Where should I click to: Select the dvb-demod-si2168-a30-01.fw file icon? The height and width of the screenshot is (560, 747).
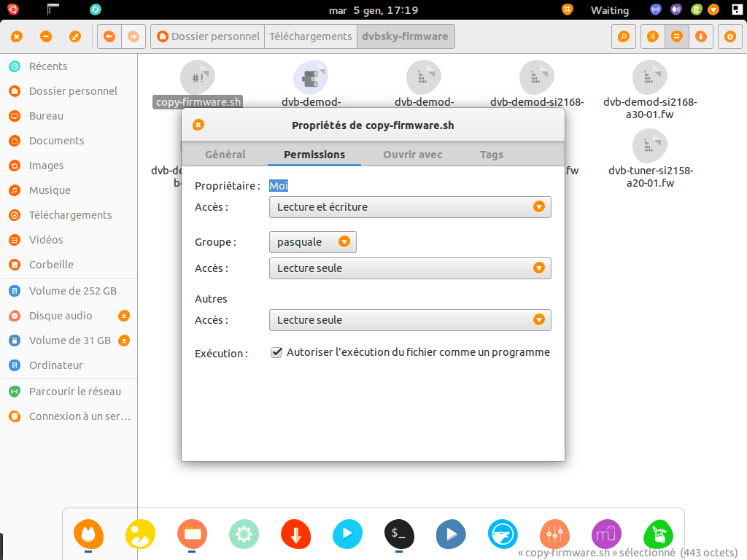(x=650, y=77)
